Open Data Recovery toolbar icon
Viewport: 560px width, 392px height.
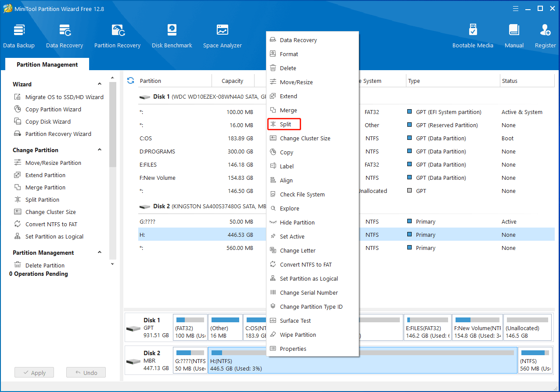click(x=65, y=30)
